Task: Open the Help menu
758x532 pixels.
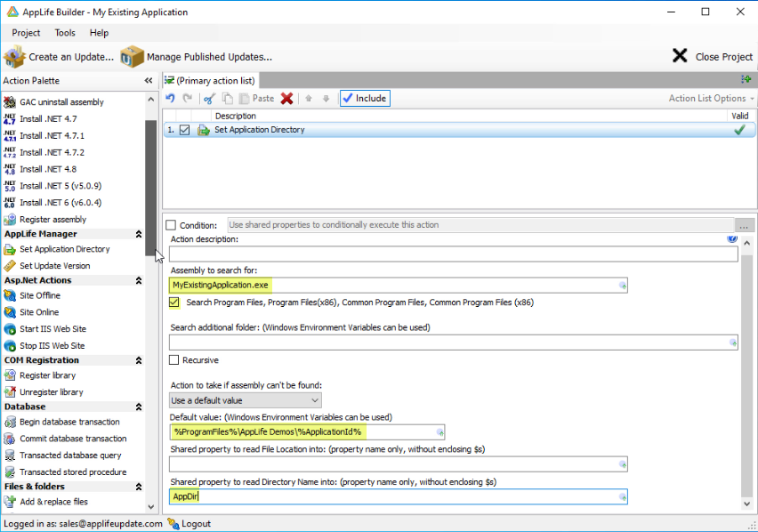Action: [x=99, y=33]
